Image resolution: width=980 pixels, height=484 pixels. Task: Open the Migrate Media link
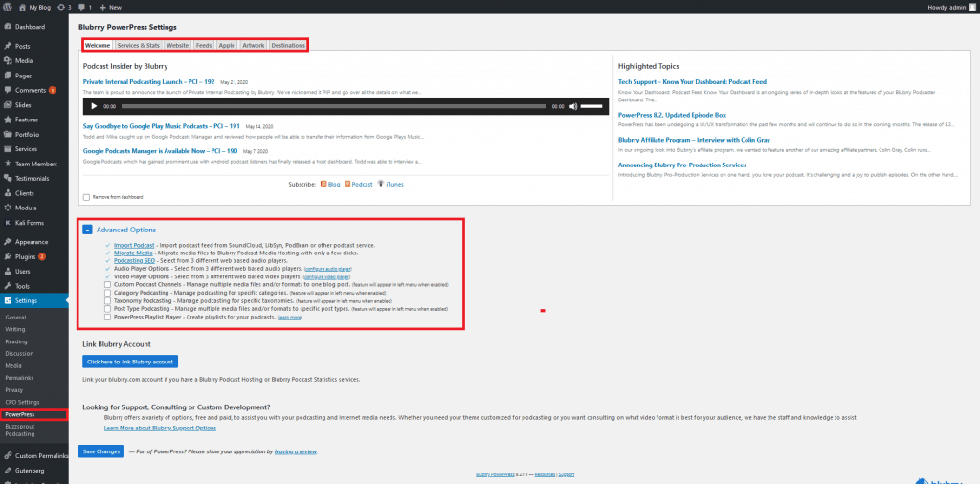pyautogui.click(x=133, y=253)
